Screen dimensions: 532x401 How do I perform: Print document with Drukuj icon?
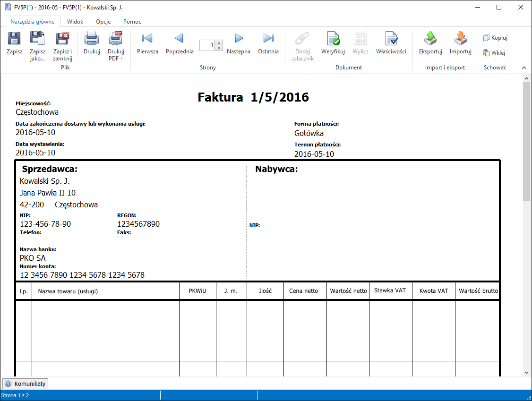pos(92,39)
